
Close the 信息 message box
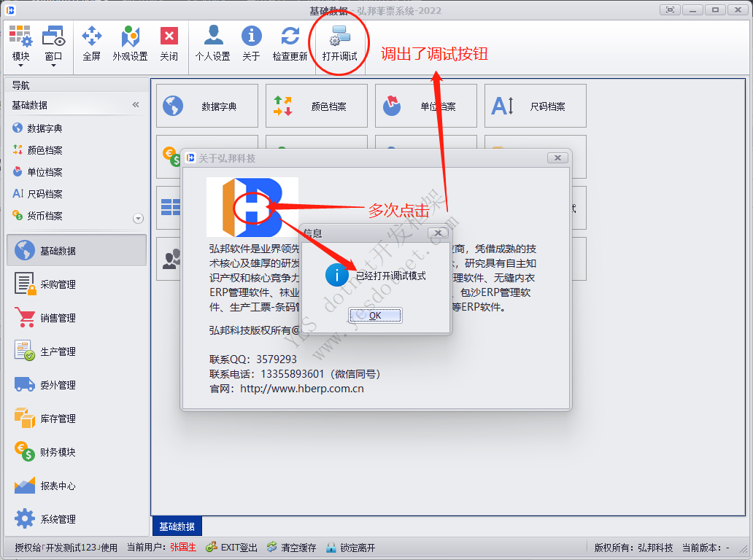click(x=438, y=233)
